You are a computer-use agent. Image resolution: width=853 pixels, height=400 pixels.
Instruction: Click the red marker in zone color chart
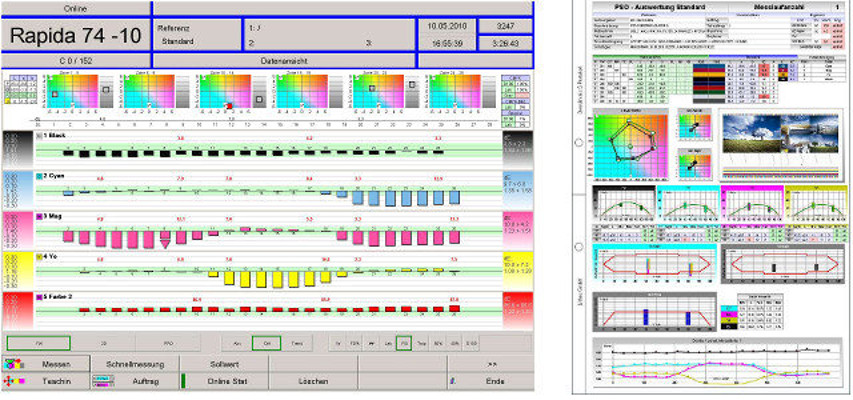(228, 105)
